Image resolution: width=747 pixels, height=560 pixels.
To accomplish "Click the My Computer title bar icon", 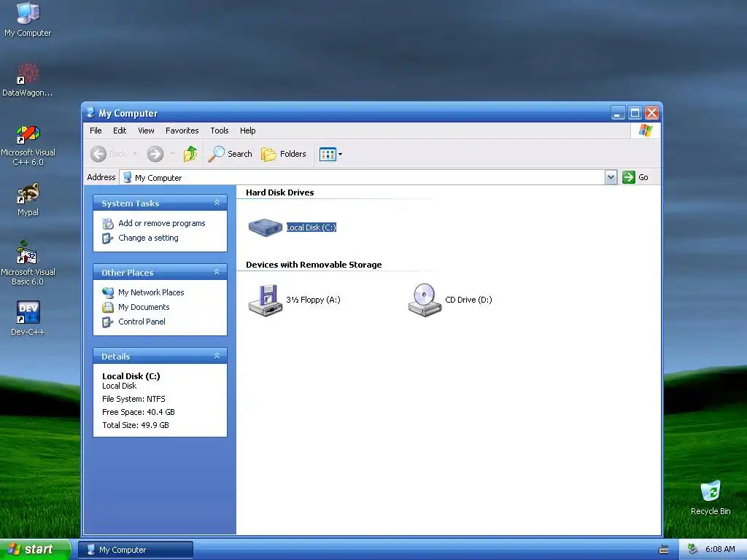I will pyautogui.click(x=90, y=113).
